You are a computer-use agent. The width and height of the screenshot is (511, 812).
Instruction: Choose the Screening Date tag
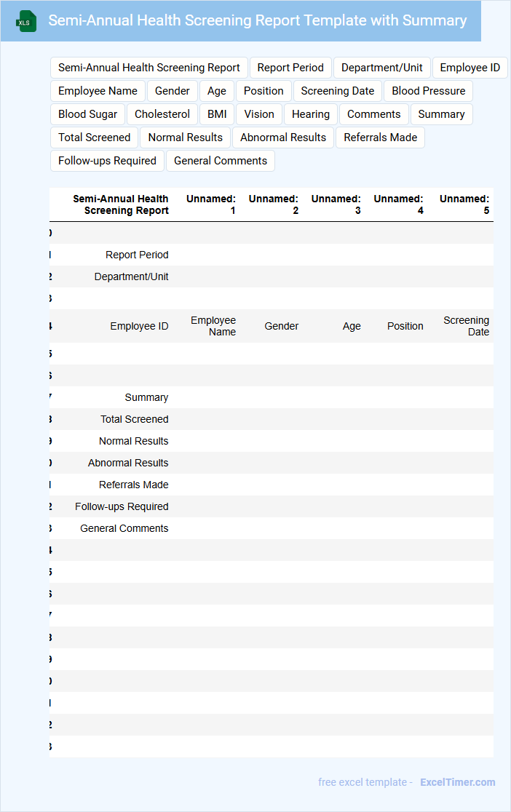pyautogui.click(x=337, y=91)
